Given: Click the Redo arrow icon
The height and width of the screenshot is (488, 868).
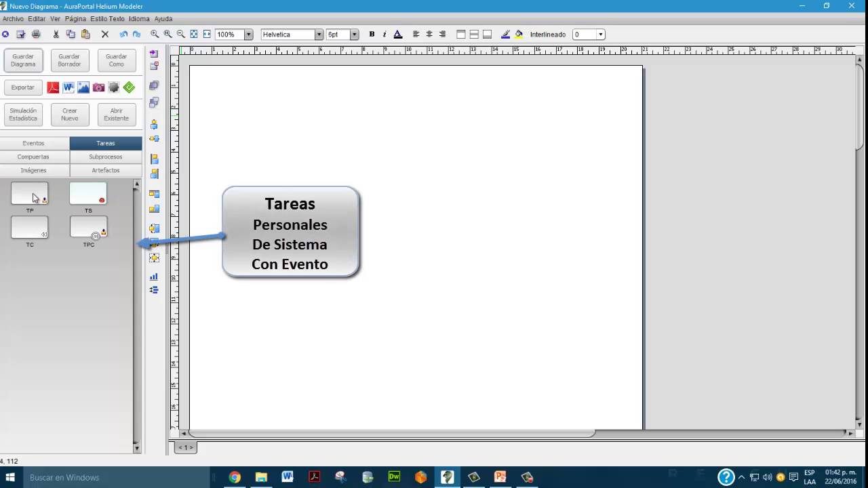Looking at the screenshot, I should pos(136,34).
